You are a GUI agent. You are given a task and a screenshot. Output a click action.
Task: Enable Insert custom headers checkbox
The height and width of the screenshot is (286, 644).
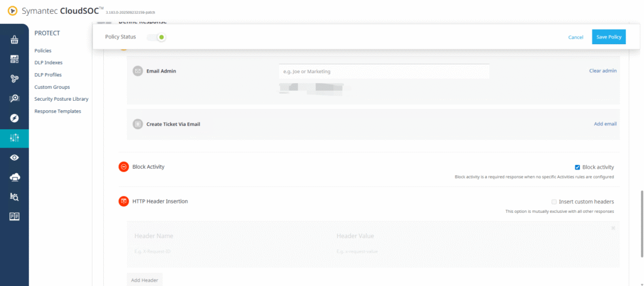[553, 202]
